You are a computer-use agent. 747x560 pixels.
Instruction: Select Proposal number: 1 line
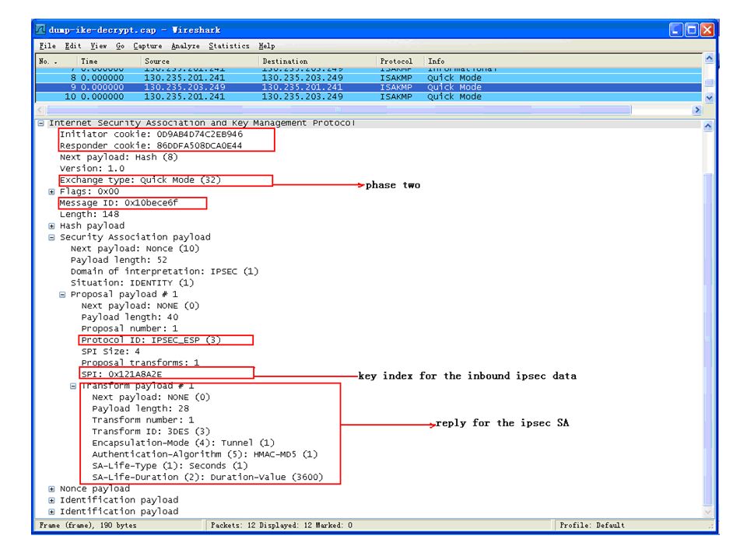130,328
